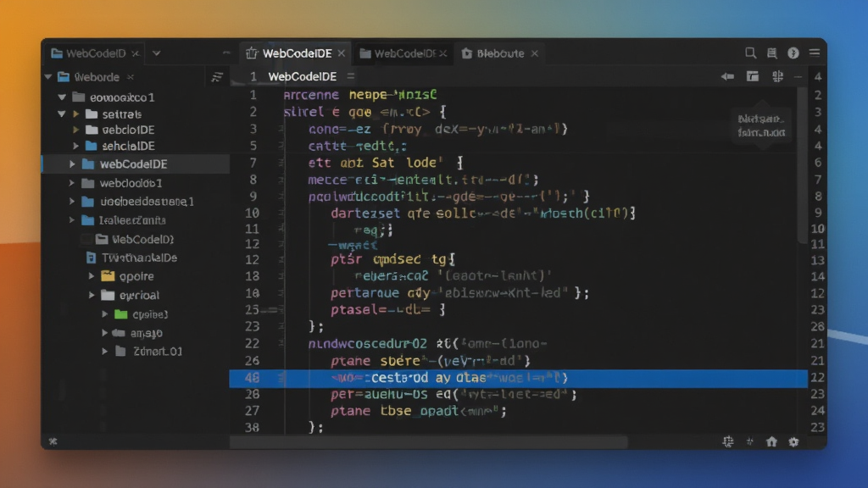Click the yellow folder icon of qpolre

[x=108, y=276]
